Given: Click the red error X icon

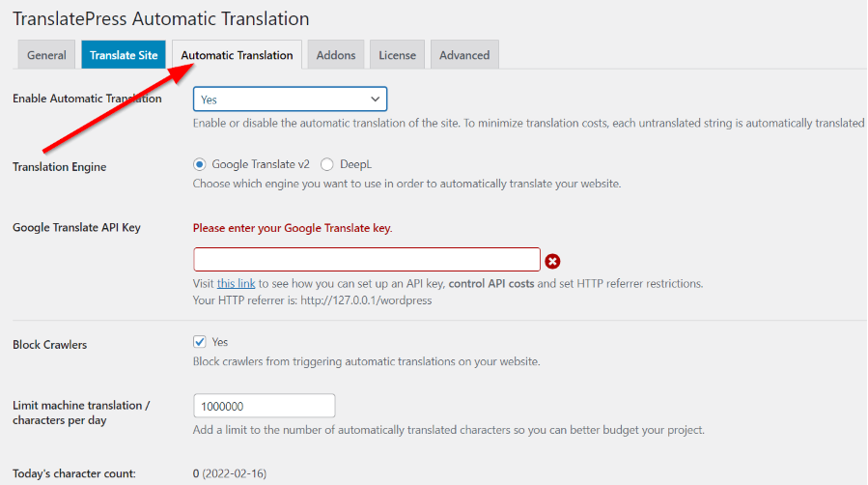Looking at the screenshot, I should coord(552,261).
